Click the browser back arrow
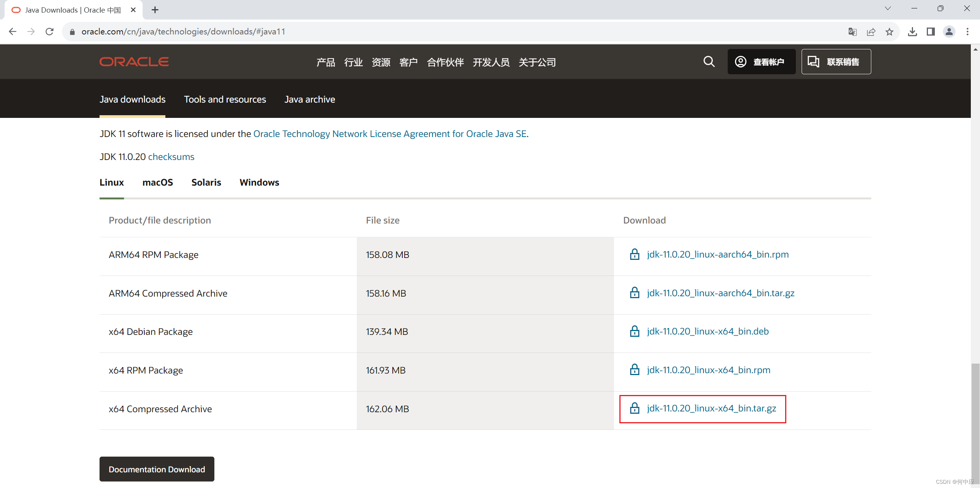This screenshot has height=488, width=980. pyautogui.click(x=13, y=31)
